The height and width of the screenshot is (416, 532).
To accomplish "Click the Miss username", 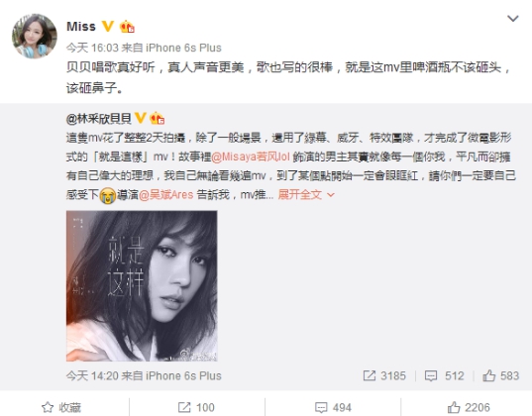I will [x=81, y=27].
